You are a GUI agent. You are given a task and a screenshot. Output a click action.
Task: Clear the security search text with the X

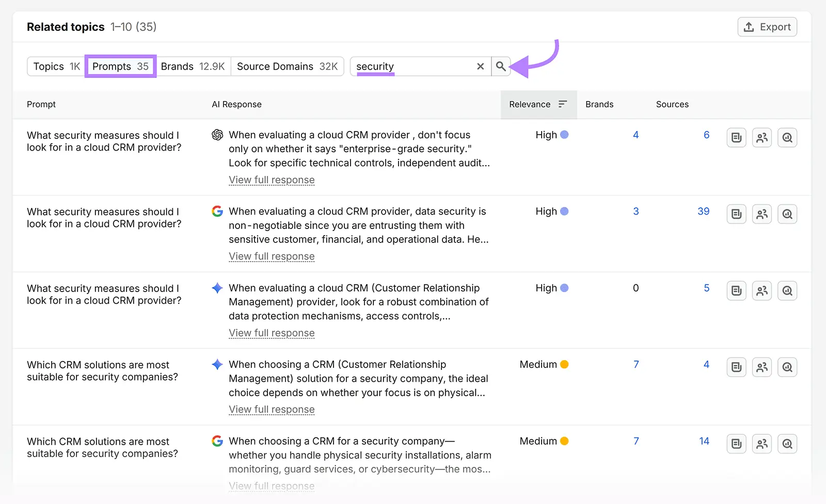[x=481, y=67]
